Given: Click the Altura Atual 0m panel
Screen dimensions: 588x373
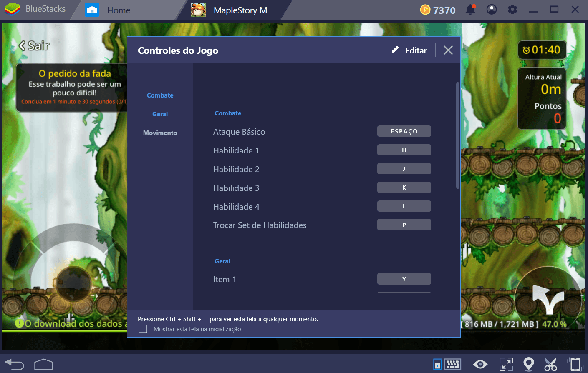Looking at the screenshot, I should click(x=542, y=99).
